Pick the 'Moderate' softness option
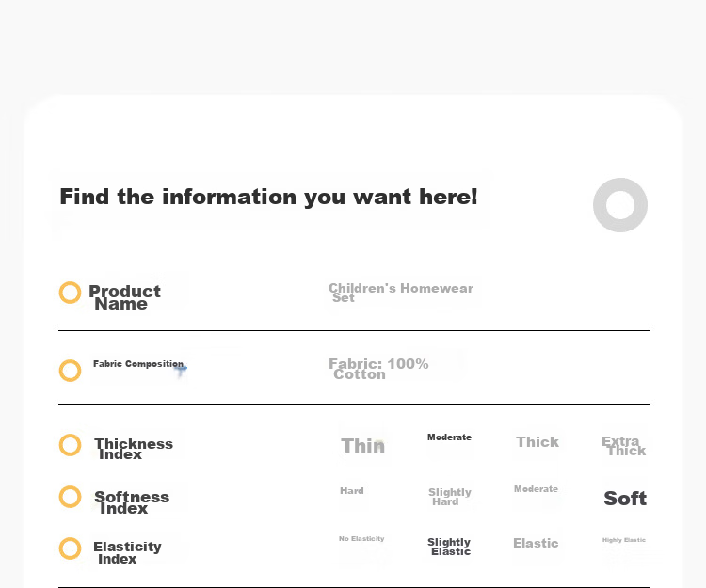The height and width of the screenshot is (588, 706). 536,488
